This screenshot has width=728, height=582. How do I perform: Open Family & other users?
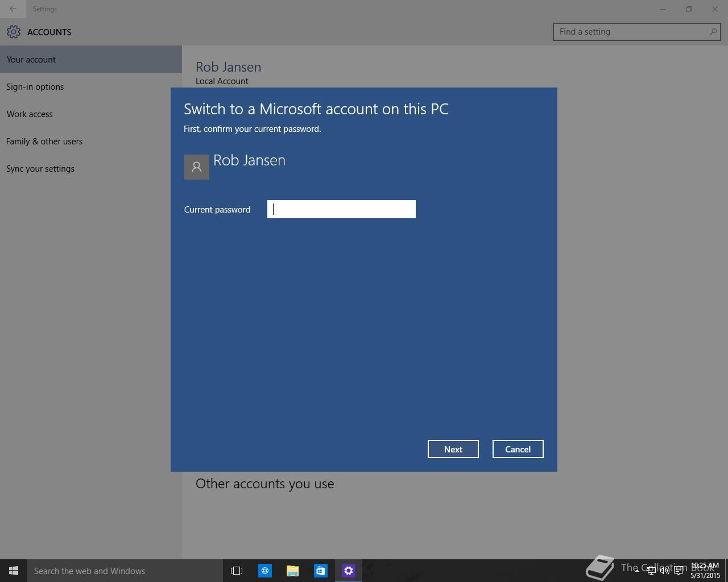(91, 141)
